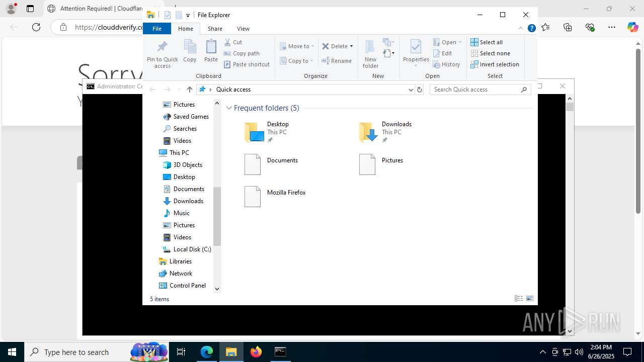Switch to the View ribbon tab
Image resolution: width=644 pixels, height=362 pixels.
243,29
